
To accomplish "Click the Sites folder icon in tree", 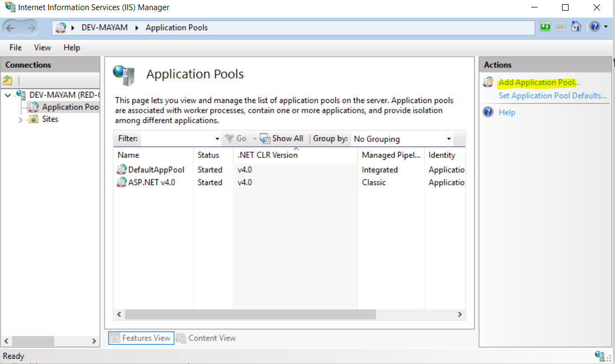I will pos(34,119).
